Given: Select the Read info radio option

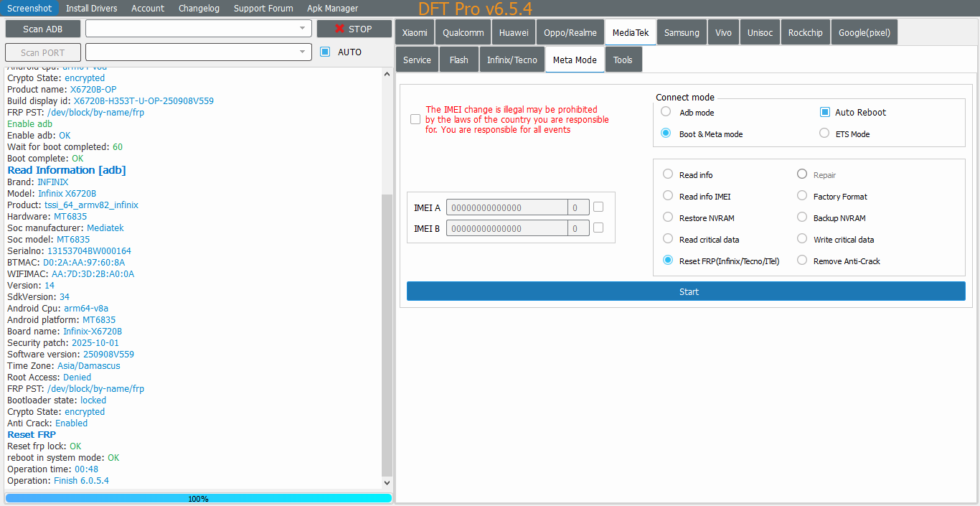Looking at the screenshot, I should click(x=668, y=174).
